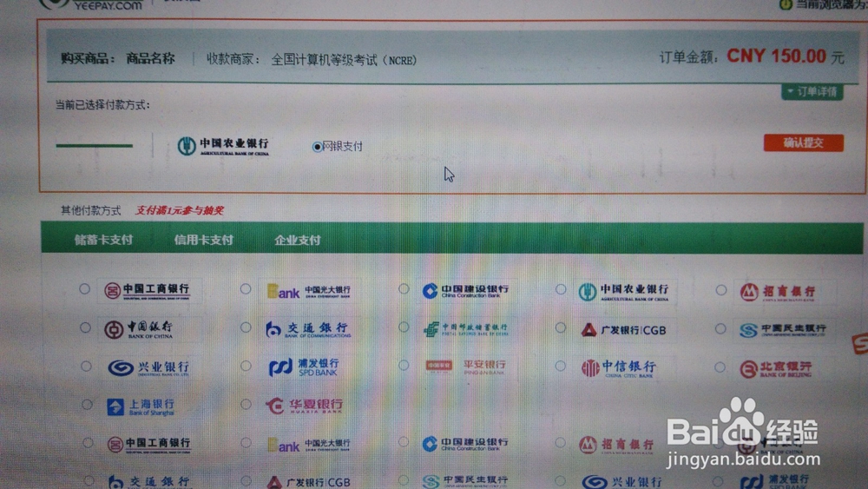Click the order amount CNY 150.00
Image resolution: width=868 pixels, height=489 pixels.
[x=777, y=56]
